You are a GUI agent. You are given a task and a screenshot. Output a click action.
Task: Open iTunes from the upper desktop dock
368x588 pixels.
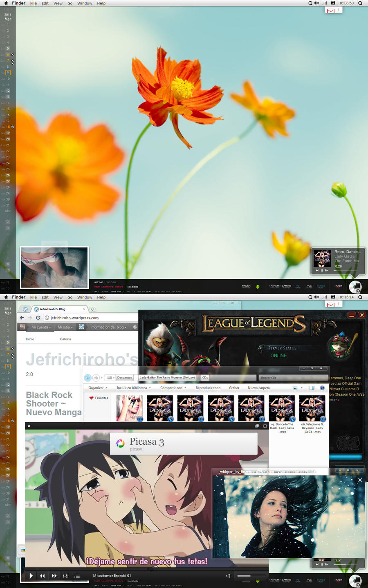pos(321,286)
